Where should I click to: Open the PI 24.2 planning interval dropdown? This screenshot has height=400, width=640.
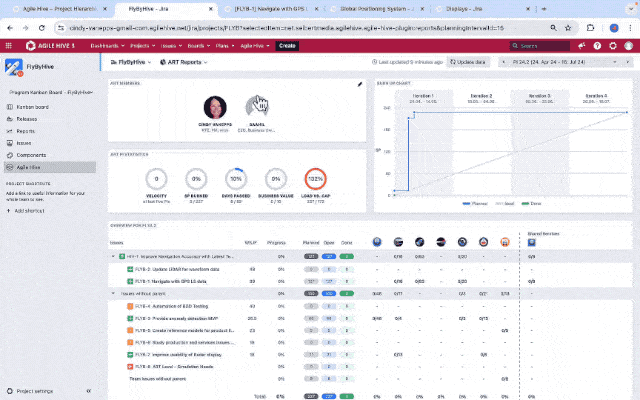pyautogui.click(x=565, y=62)
